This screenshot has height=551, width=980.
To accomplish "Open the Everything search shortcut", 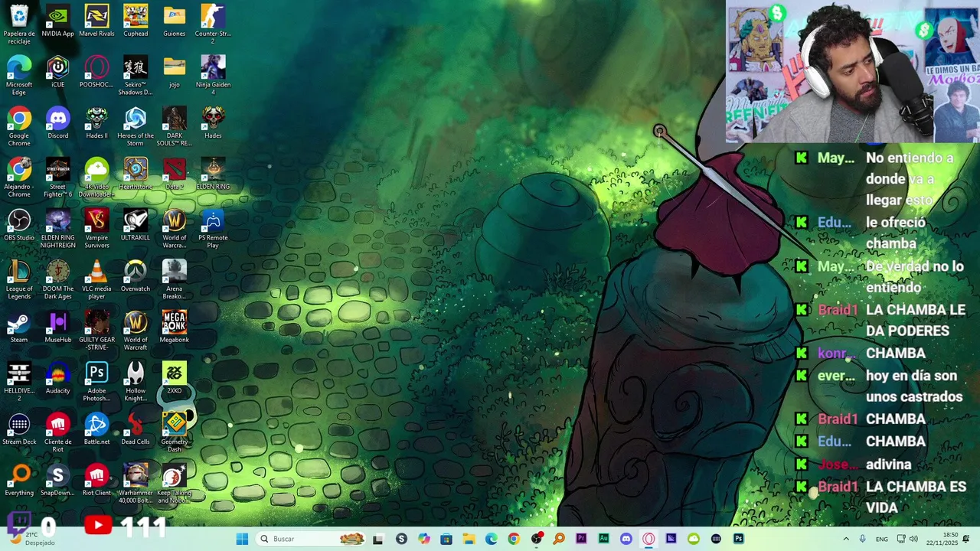I will 19,481.
